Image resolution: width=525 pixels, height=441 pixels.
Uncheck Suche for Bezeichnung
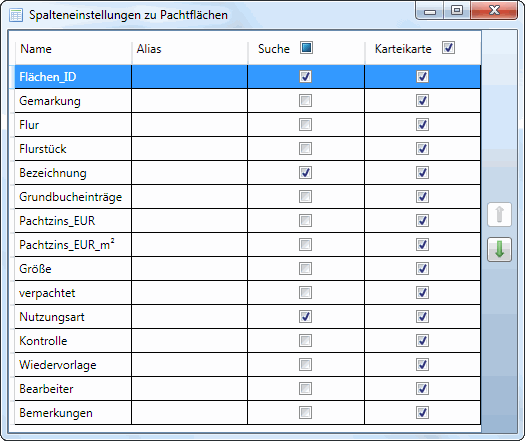point(305,172)
